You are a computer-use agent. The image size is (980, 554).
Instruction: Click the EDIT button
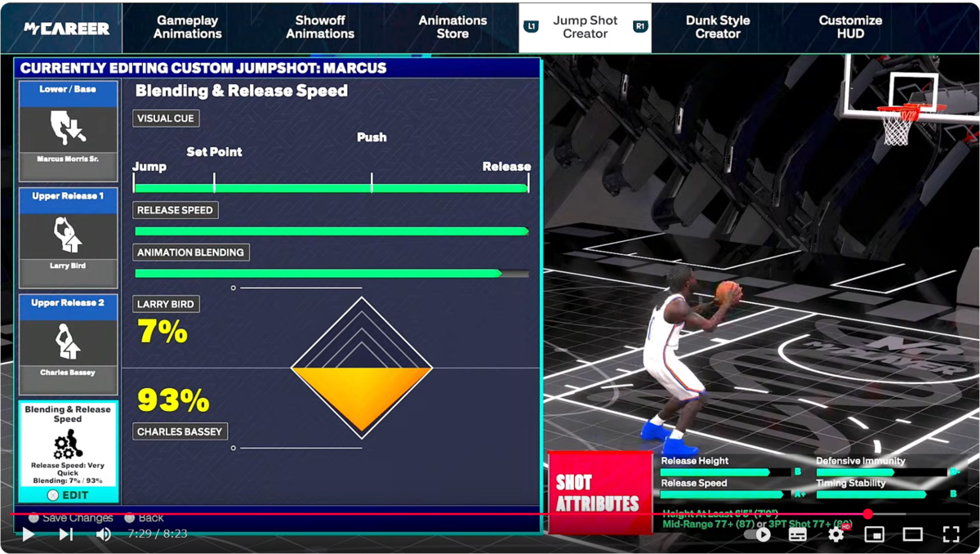pyautogui.click(x=69, y=495)
